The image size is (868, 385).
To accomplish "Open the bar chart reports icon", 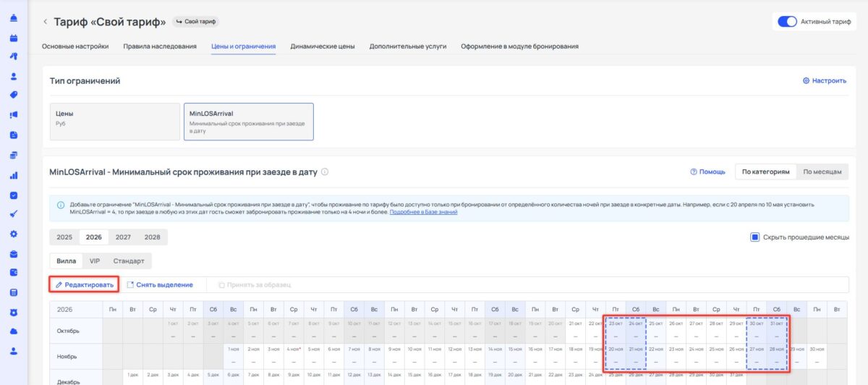I will pyautogui.click(x=14, y=174).
